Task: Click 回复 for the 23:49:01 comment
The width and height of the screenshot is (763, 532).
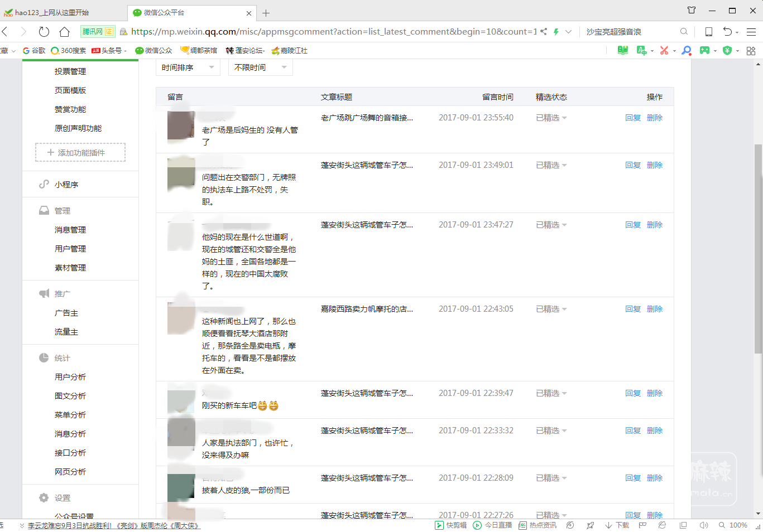Action: [632, 165]
